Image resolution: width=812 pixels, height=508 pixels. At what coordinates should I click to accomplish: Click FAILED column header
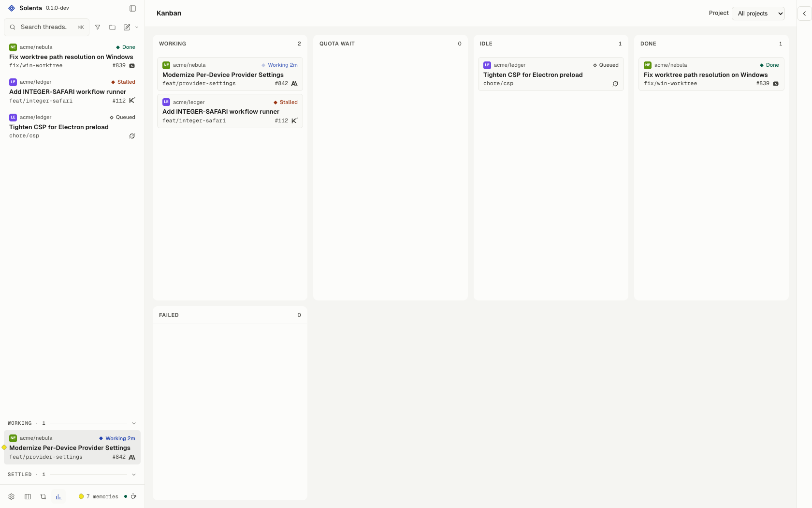pyautogui.click(x=230, y=315)
